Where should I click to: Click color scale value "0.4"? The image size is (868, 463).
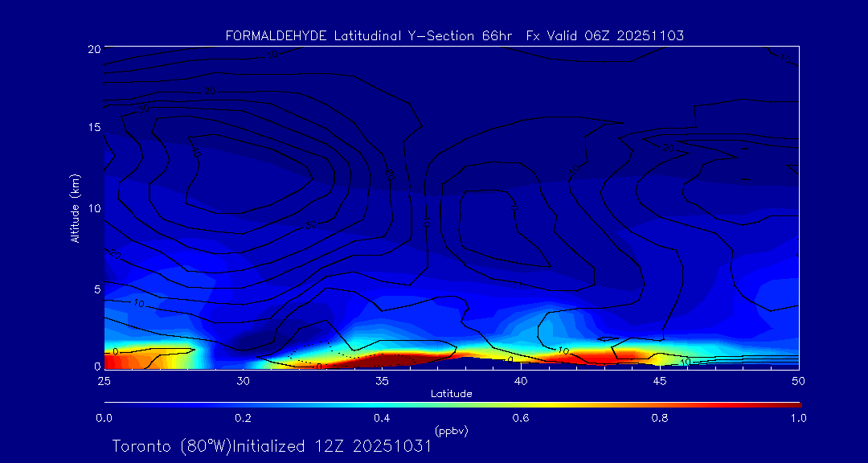click(x=382, y=418)
